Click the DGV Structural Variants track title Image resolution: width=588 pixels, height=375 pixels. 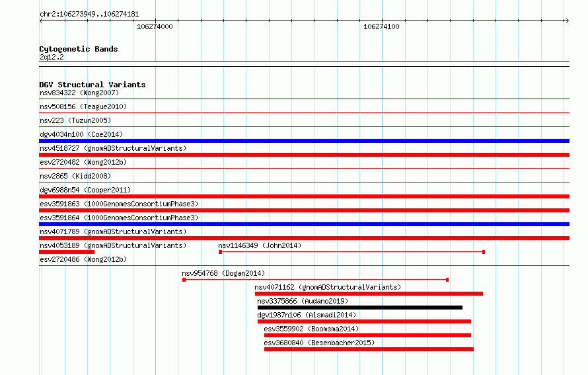92,85
